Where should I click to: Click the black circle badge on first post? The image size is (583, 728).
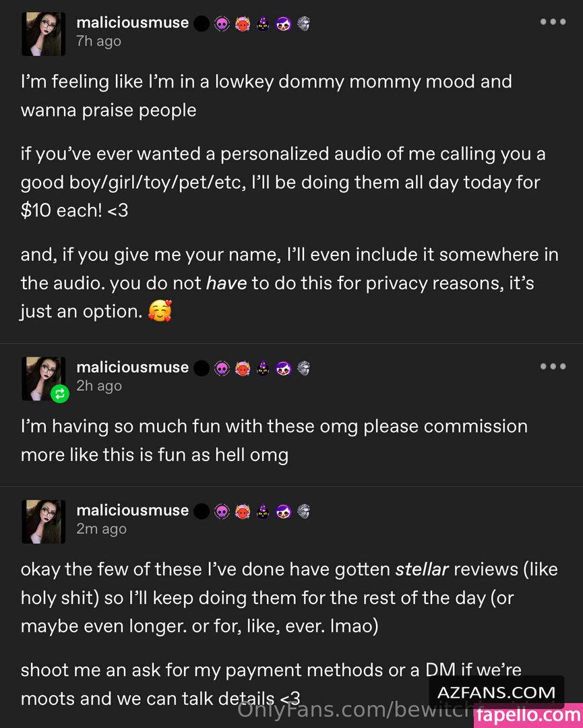[202, 24]
